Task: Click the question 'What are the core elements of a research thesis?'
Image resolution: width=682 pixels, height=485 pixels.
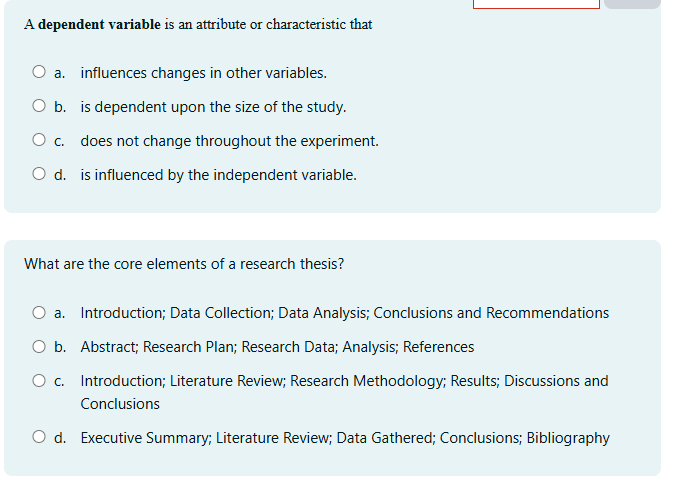Action: pyautogui.click(x=184, y=264)
